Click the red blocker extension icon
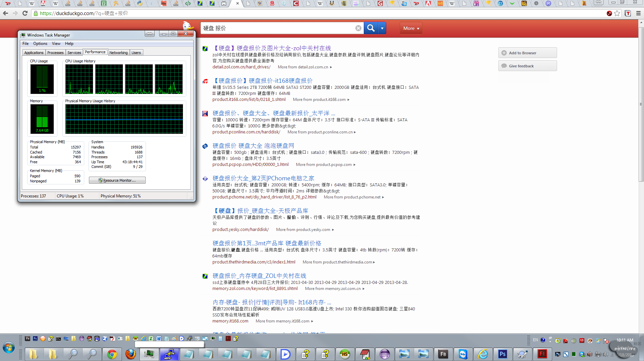Viewport: 644px width, 361px height. coord(609,13)
